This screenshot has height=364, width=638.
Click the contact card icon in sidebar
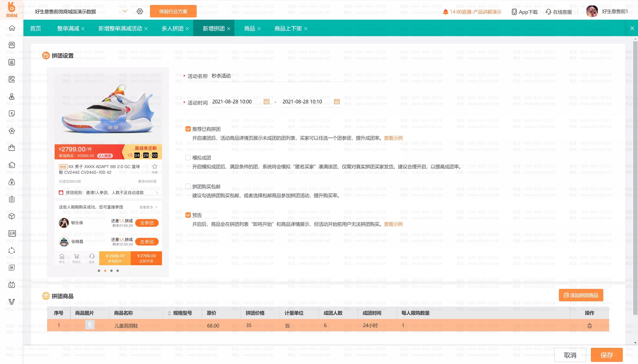(x=12, y=233)
